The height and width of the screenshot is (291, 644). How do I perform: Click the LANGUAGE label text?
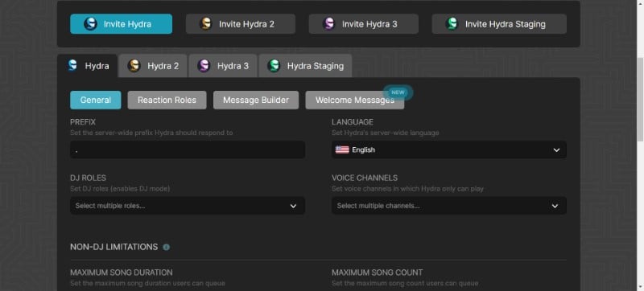(x=353, y=122)
